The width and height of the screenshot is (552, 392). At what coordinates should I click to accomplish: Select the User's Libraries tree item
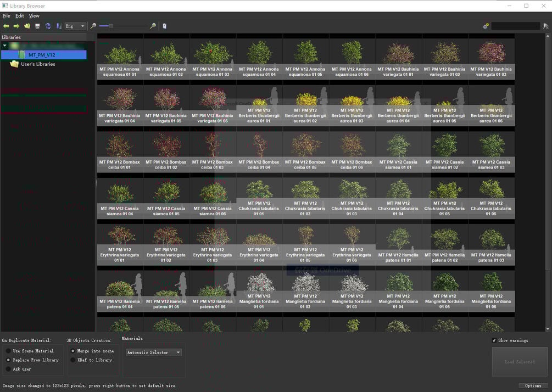[x=38, y=64]
